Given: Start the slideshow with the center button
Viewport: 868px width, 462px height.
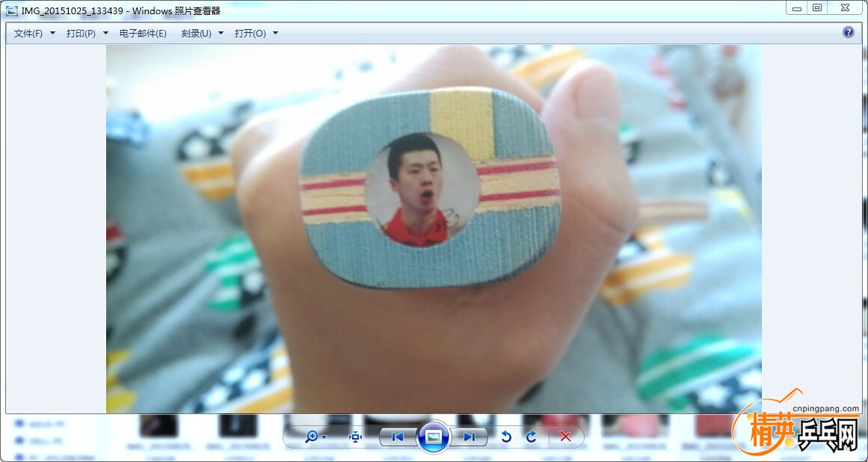Looking at the screenshot, I should pyautogui.click(x=434, y=437).
